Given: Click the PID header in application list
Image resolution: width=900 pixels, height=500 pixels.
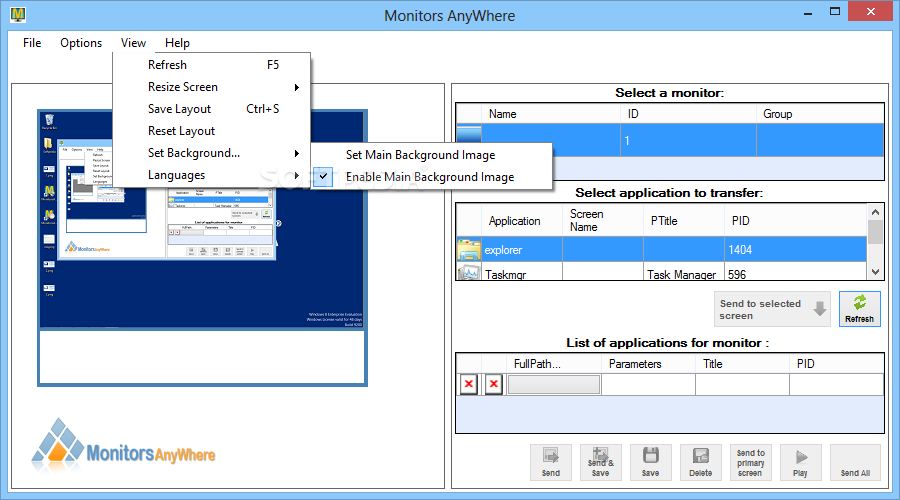Looking at the screenshot, I should [796, 220].
